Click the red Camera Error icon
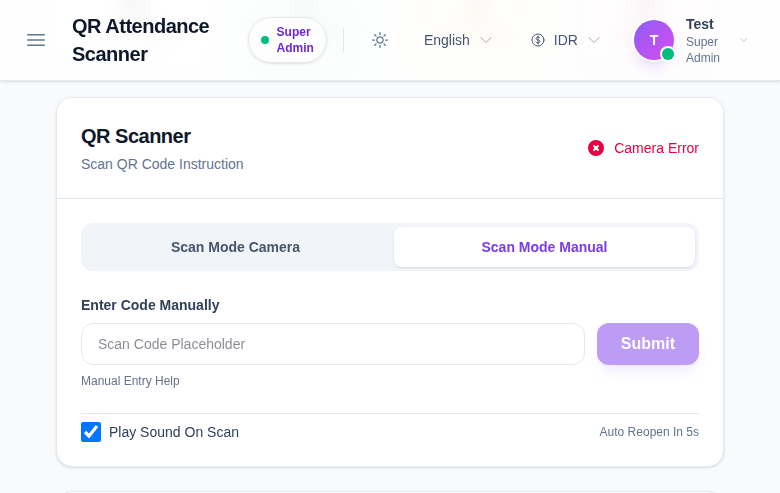 [596, 148]
